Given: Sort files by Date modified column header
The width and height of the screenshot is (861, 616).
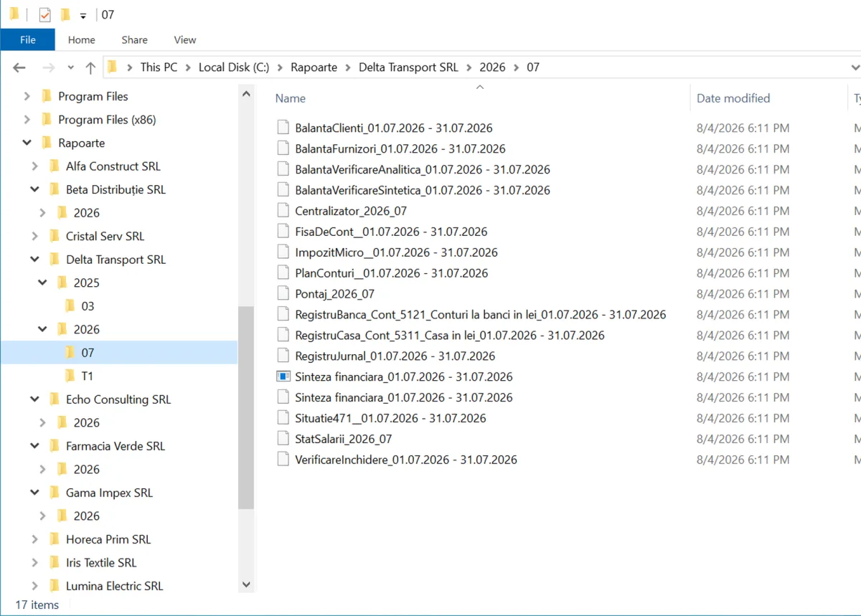Looking at the screenshot, I should click(x=733, y=98).
